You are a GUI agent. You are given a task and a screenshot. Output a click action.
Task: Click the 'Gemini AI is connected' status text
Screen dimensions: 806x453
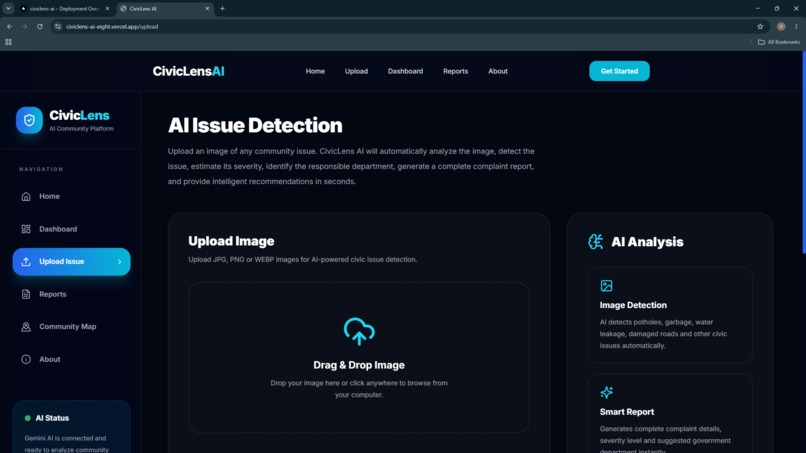tap(67, 444)
